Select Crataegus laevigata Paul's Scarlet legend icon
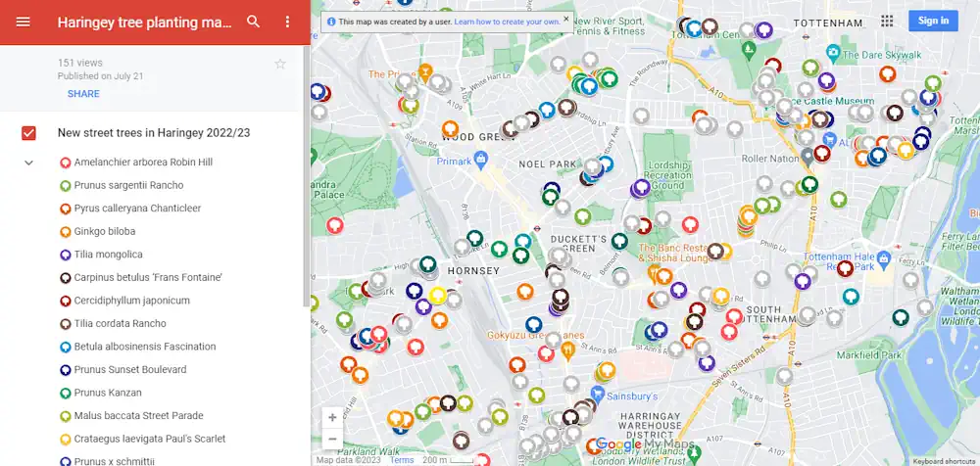 (x=65, y=440)
